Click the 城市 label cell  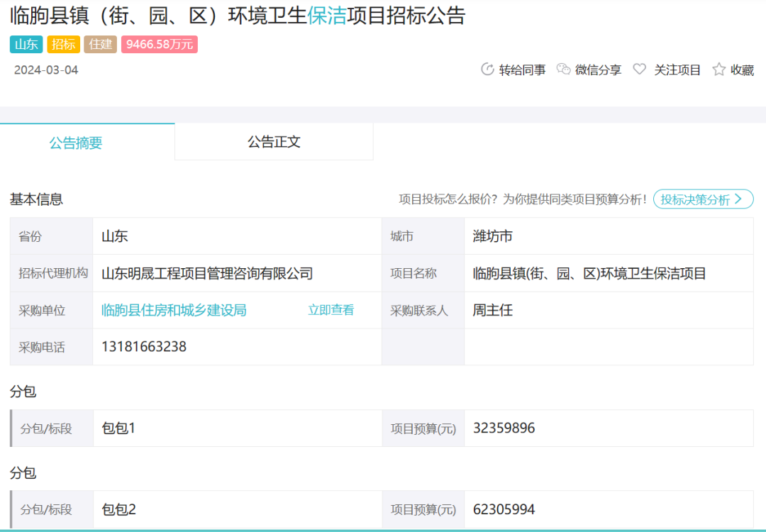(x=423, y=236)
